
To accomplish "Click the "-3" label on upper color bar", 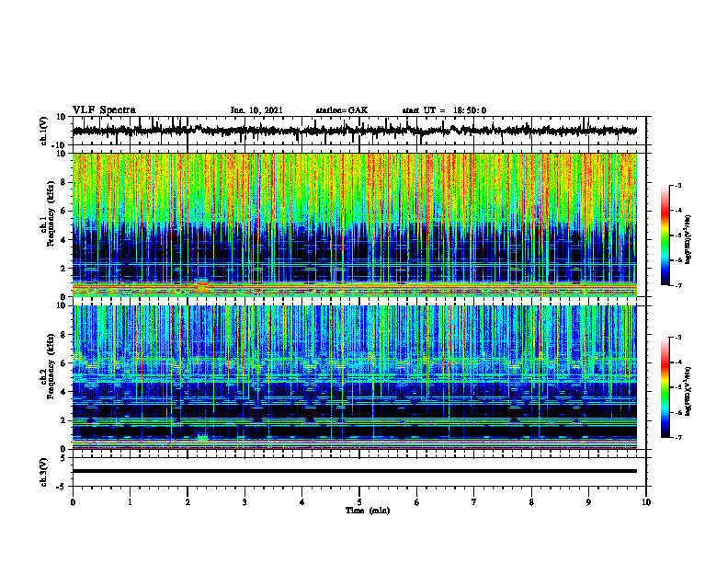I will 677,186.
